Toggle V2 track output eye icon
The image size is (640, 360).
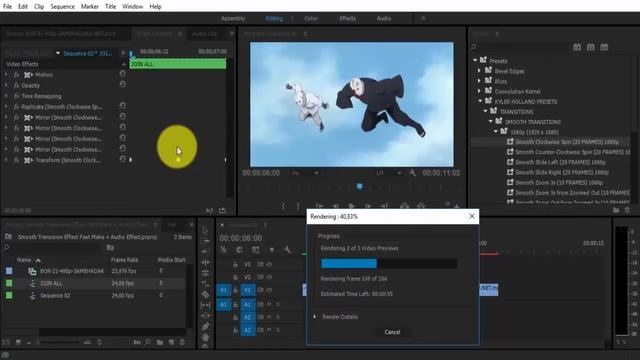[x=269, y=277]
